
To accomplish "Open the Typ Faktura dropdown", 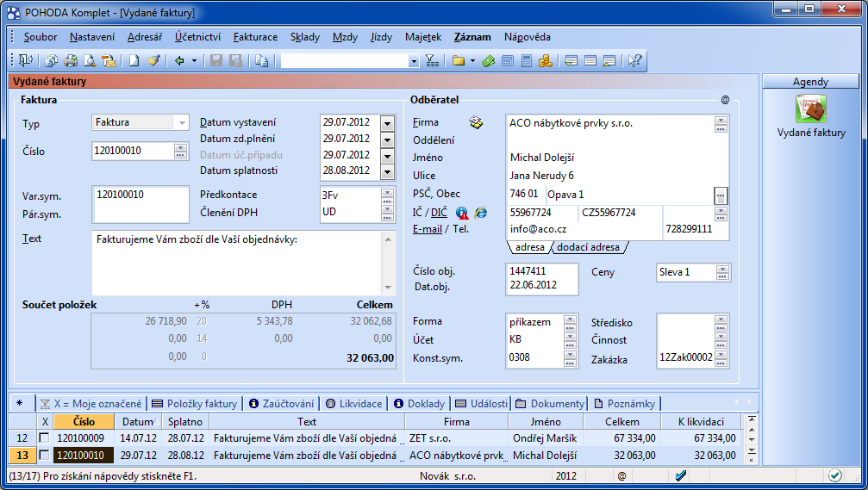I will coord(182,122).
